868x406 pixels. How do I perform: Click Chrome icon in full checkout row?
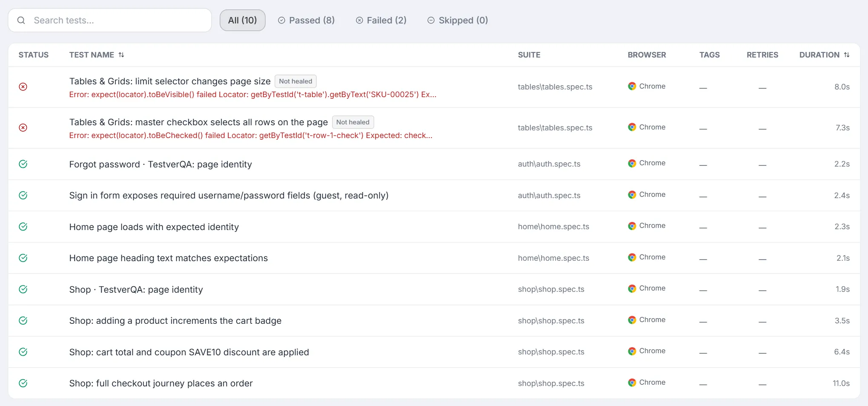pyautogui.click(x=632, y=383)
